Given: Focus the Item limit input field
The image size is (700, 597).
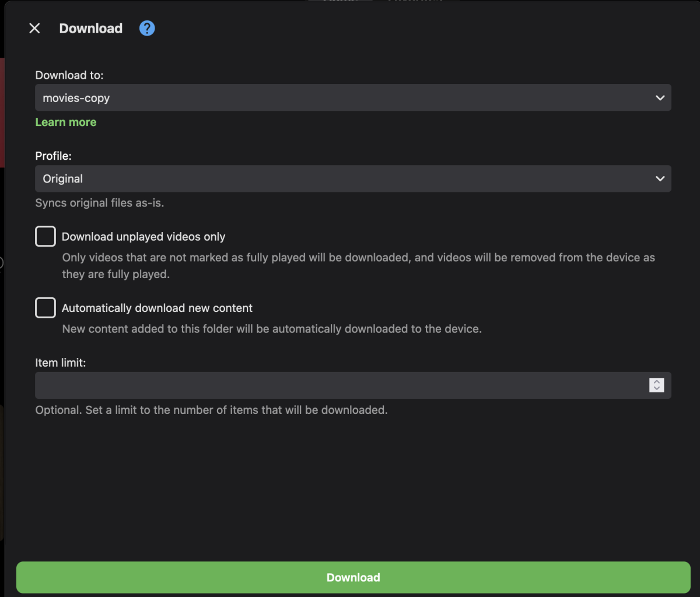Looking at the screenshot, I should point(338,385).
